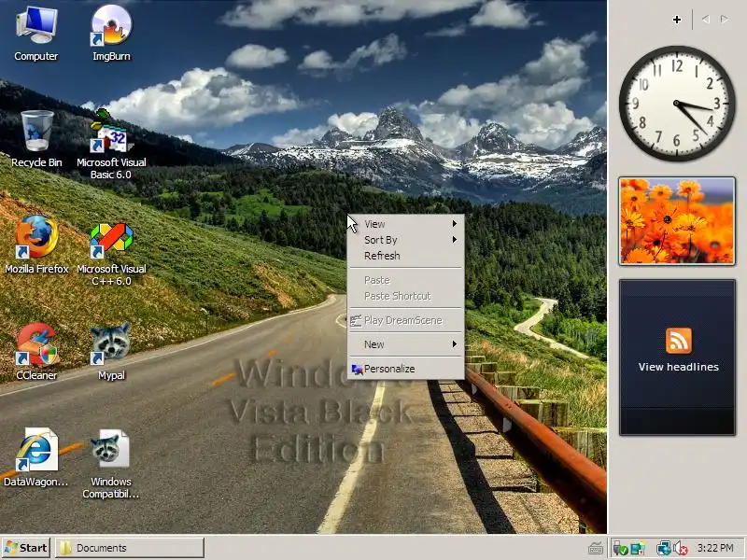Expand the Sort By submenu

pyautogui.click(x=406, y=240)
